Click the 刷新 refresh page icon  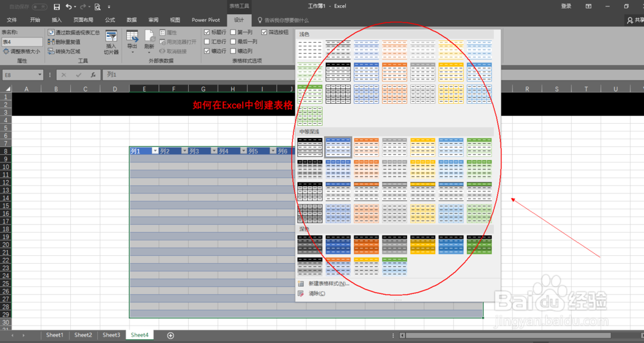[149, 36]
